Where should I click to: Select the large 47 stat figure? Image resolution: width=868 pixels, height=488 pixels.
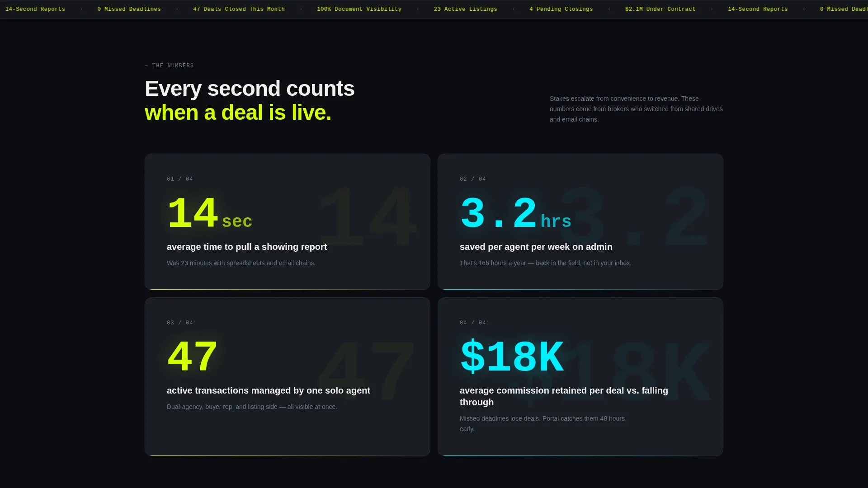click(193, 357)
